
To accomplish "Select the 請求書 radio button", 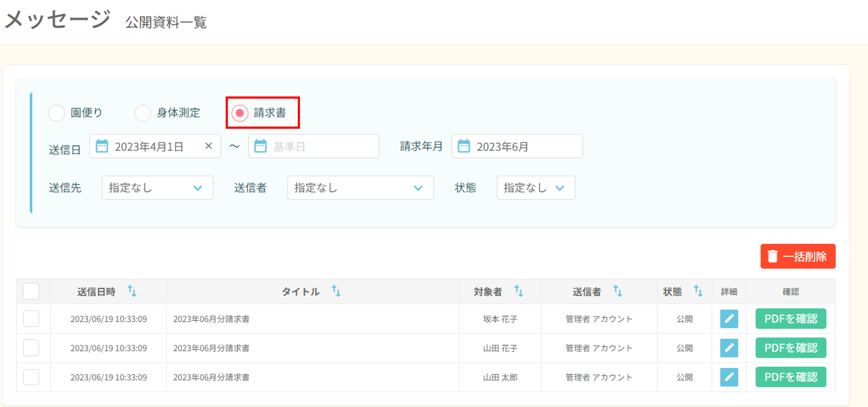I will click(240, 113).
